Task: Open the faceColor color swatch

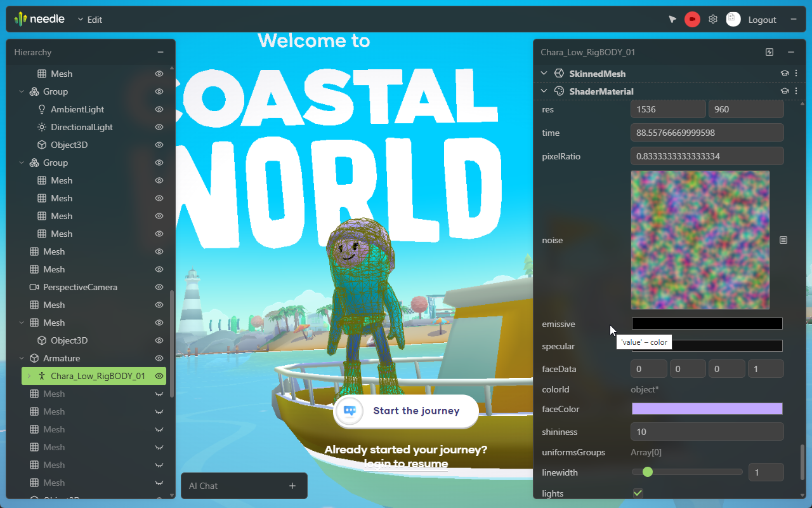Action: click(x=707, y=408)
